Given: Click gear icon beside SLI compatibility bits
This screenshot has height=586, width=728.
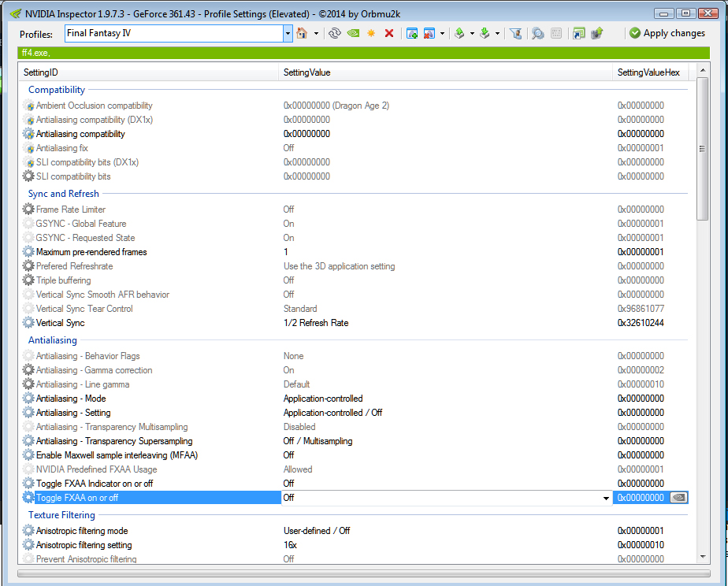Looking at the screenshot, I should (x=28, y=176).
